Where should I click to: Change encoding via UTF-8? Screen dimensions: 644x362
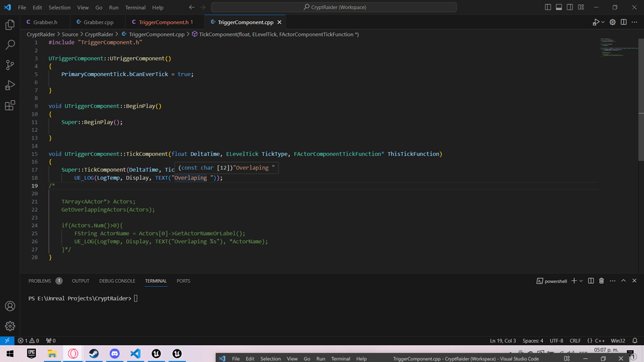click(x=557, y=341)
